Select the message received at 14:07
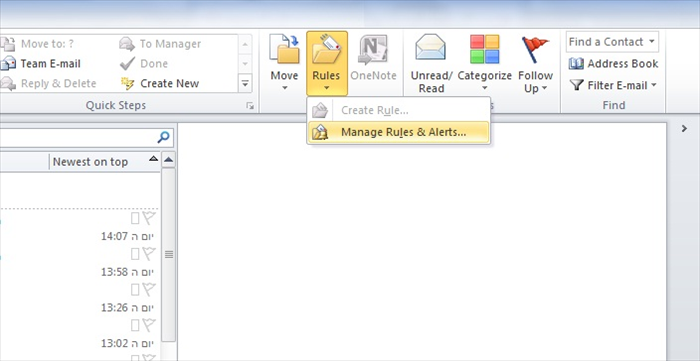Image resolution: width=700 pixels, height=361 pixels. 79,227
